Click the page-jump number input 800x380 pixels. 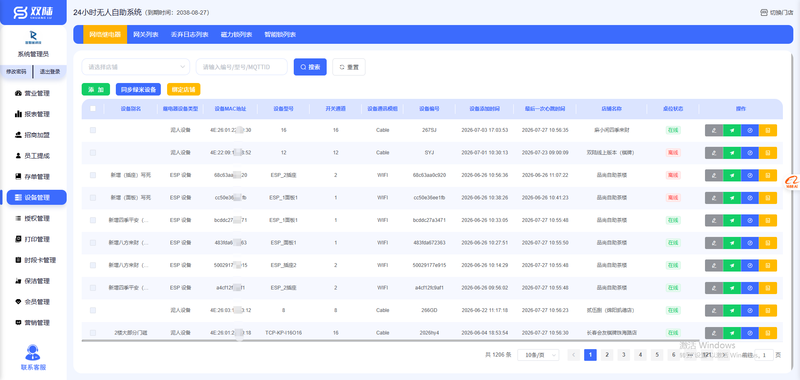point(763,355)
